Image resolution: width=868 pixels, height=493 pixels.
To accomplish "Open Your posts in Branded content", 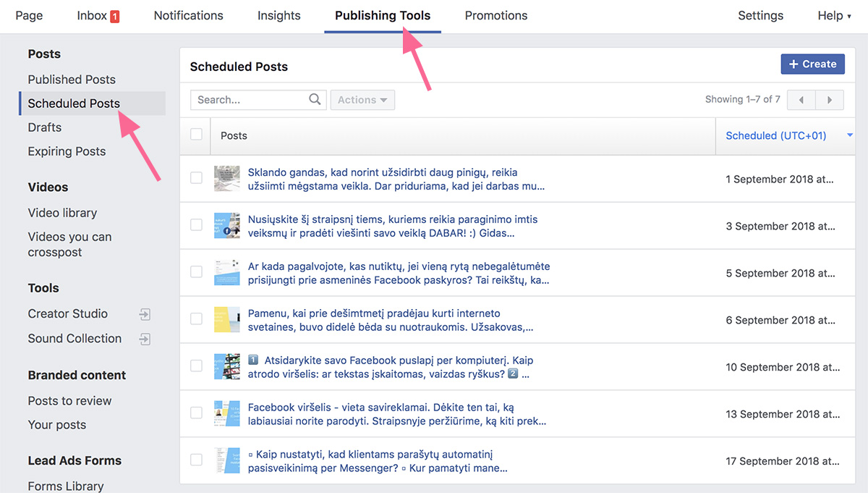I will [x=57, y=425].
